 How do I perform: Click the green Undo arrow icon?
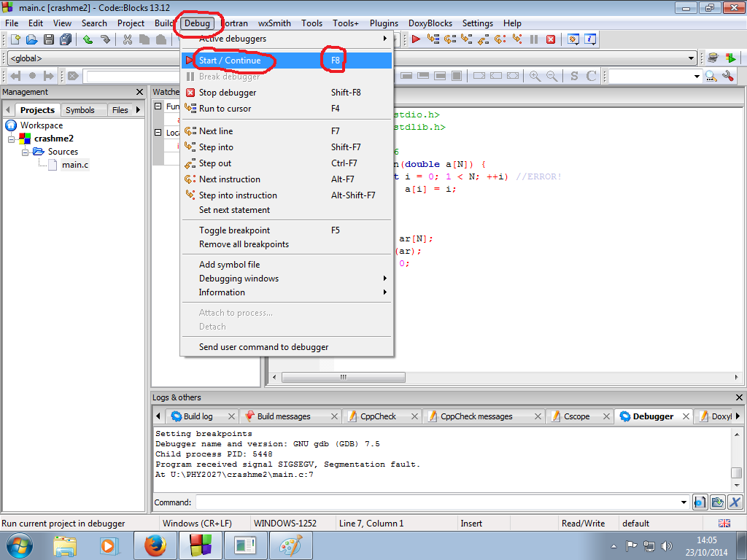pos(88,39)
